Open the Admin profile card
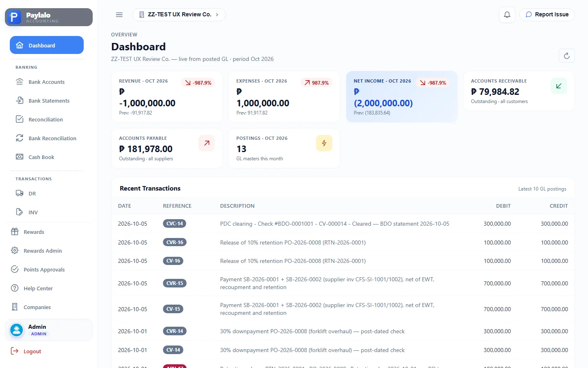 49,330
